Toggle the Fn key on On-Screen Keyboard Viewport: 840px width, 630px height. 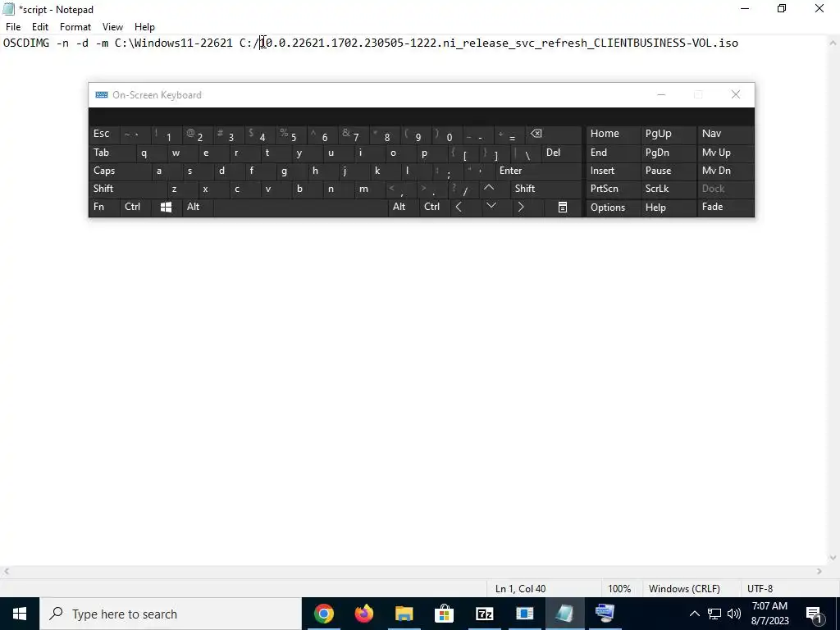tap(104, 207)
